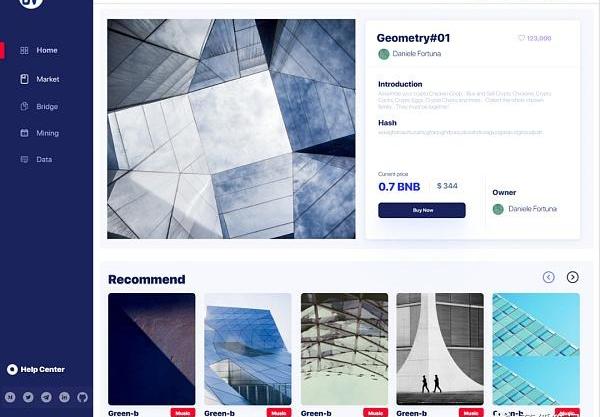Viewport: 600px width, 417px height.
Task: Click the Mining calendar icon
Action: point(24,133)
